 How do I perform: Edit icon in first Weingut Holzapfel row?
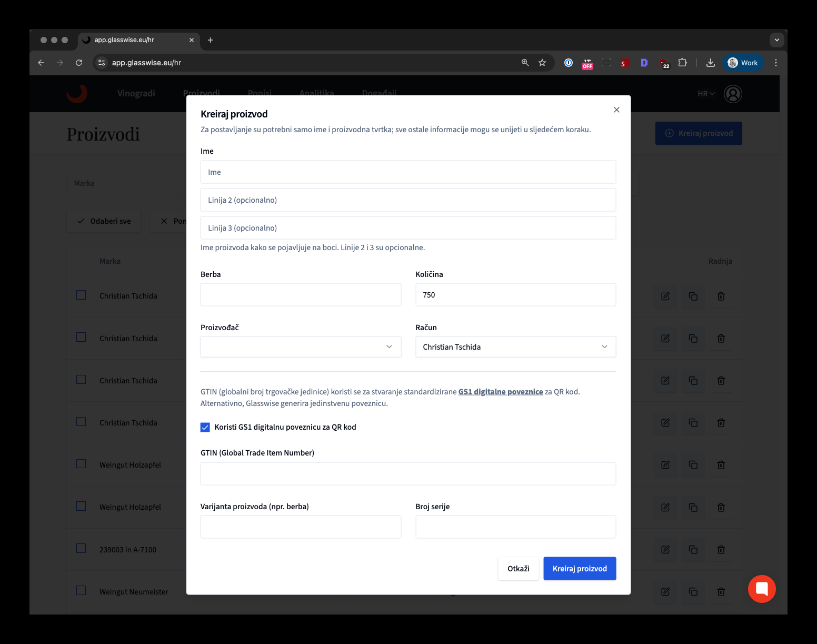(665, 464)
